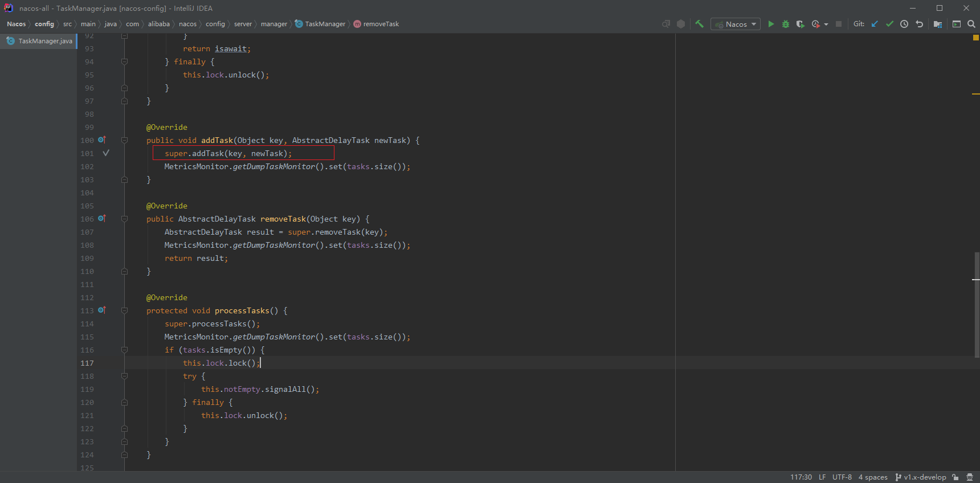Screen dimensions: 980x483
Task: Debug Nacos with the bug icon
Action: (786, 24)
